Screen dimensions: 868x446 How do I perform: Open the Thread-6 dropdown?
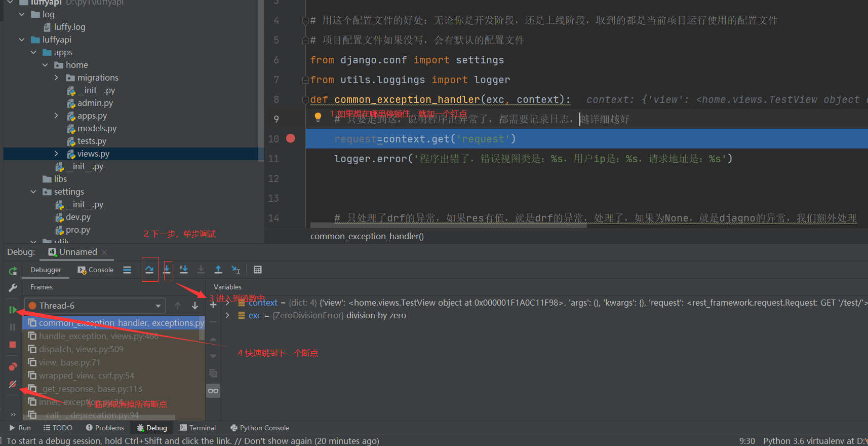point(95,306)
